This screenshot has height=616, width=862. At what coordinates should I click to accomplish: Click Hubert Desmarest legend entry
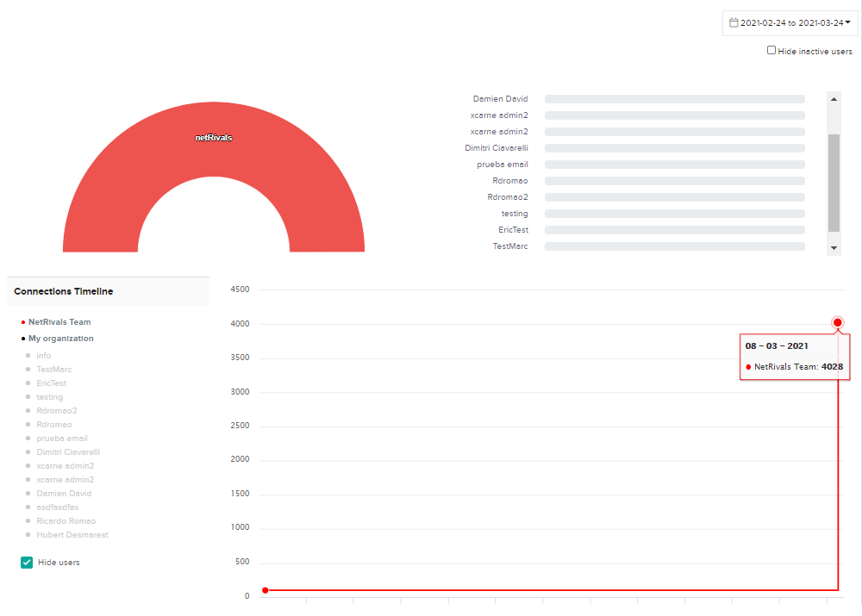point(72,535)
